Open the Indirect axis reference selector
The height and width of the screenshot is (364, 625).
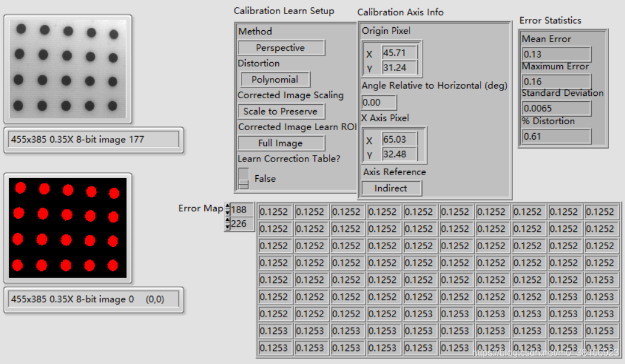(x=391, y=188)
